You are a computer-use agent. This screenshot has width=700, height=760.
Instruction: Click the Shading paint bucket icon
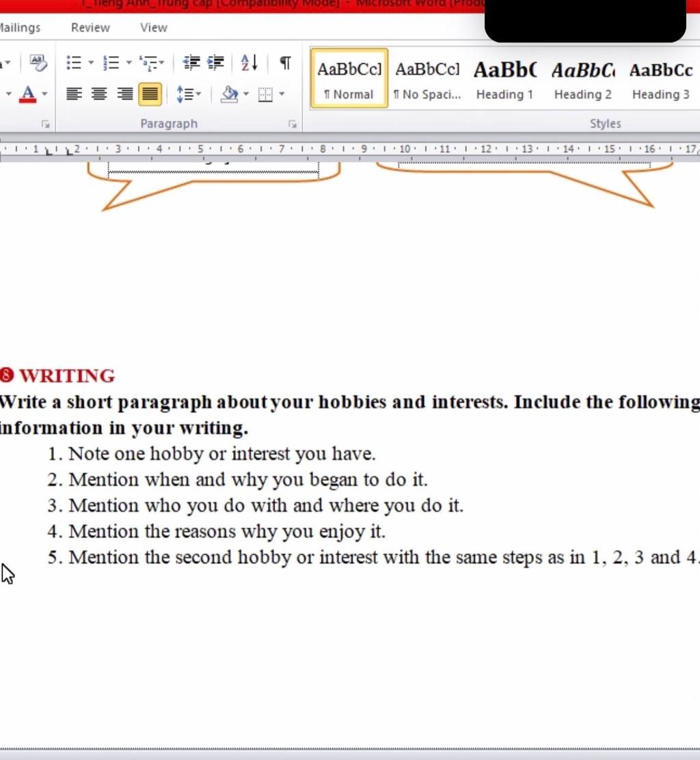click(229, 94)
